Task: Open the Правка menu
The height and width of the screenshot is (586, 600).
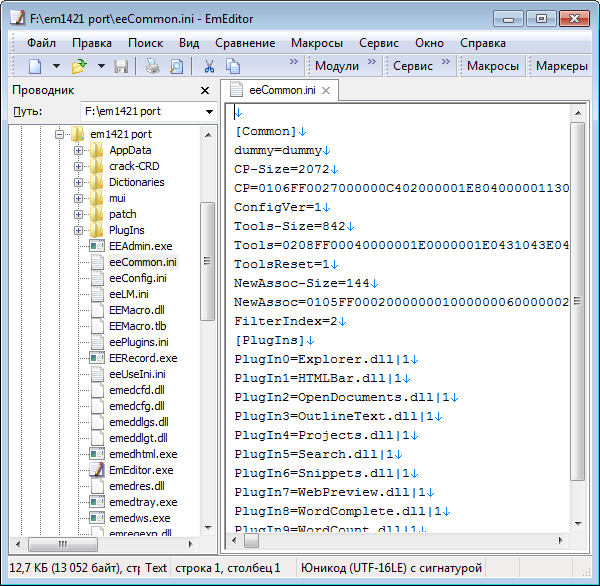Action: pos(92,43)
